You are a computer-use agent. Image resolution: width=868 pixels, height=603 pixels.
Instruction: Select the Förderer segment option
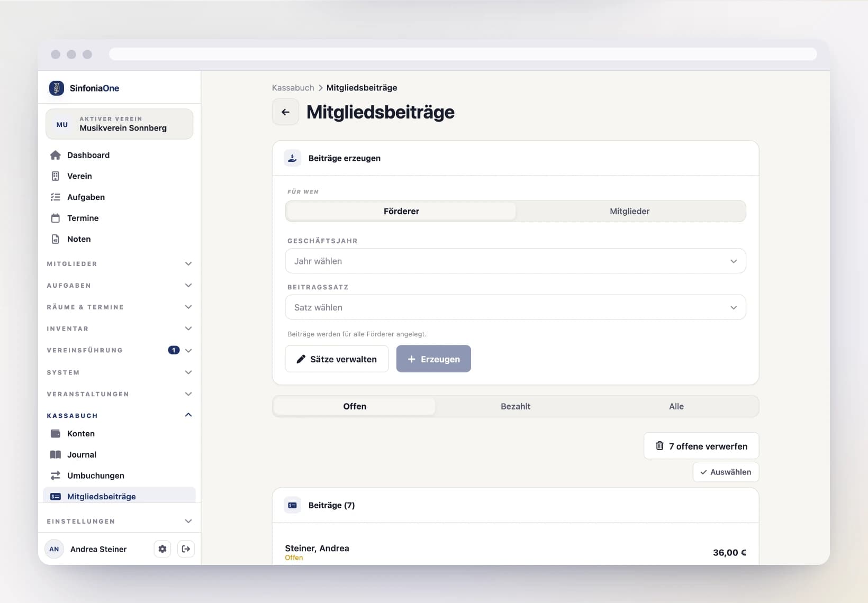pyautogui.click(x=401, y=211)
